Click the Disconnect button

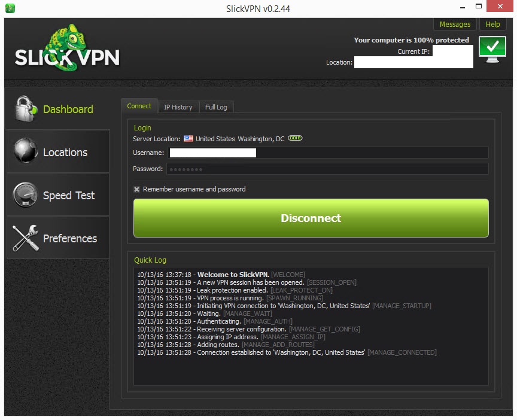coord(311,218)
